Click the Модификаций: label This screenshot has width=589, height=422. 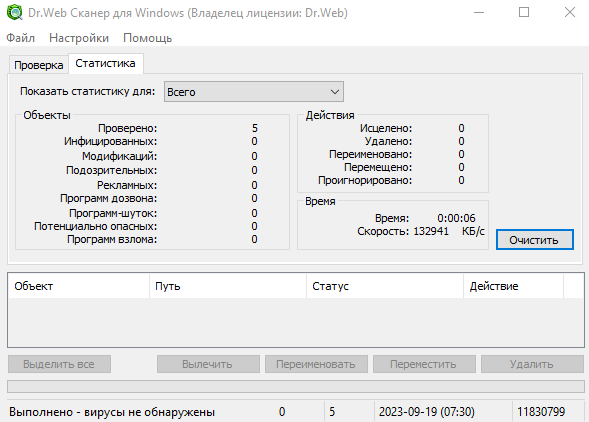(119, 156)
